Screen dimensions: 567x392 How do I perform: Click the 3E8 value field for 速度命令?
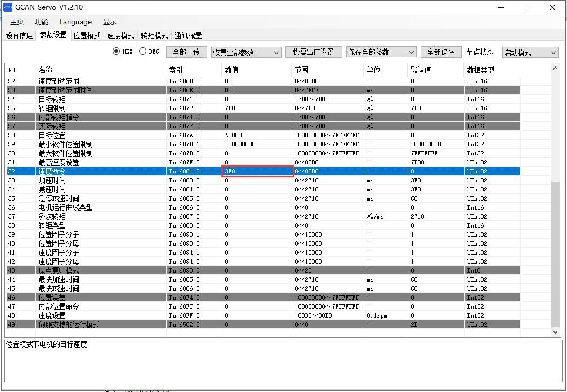257,171
